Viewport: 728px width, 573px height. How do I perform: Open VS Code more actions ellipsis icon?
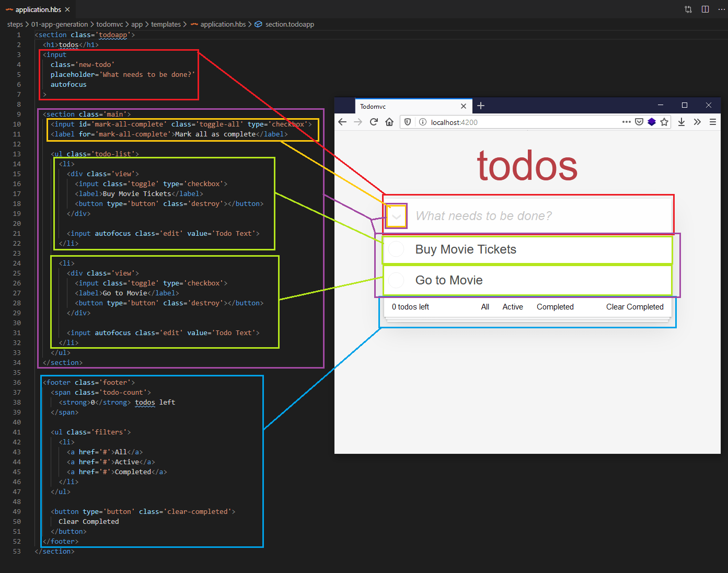point(722,9)
